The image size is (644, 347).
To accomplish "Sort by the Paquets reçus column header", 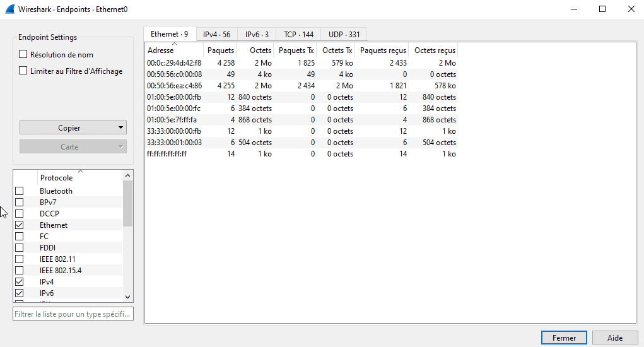I will (382, 50).
